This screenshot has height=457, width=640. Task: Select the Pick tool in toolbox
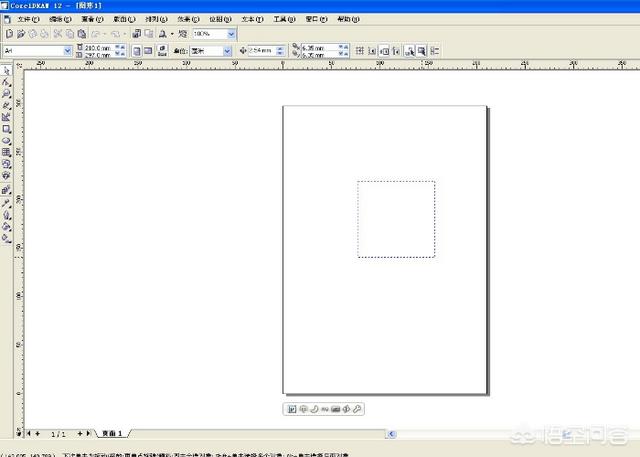tap(6, 71)
